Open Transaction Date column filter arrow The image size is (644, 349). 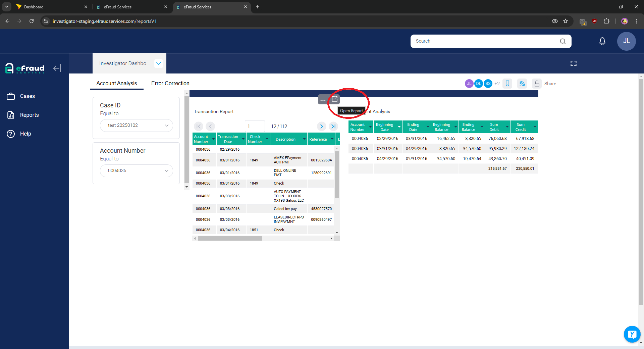[243, 139]
